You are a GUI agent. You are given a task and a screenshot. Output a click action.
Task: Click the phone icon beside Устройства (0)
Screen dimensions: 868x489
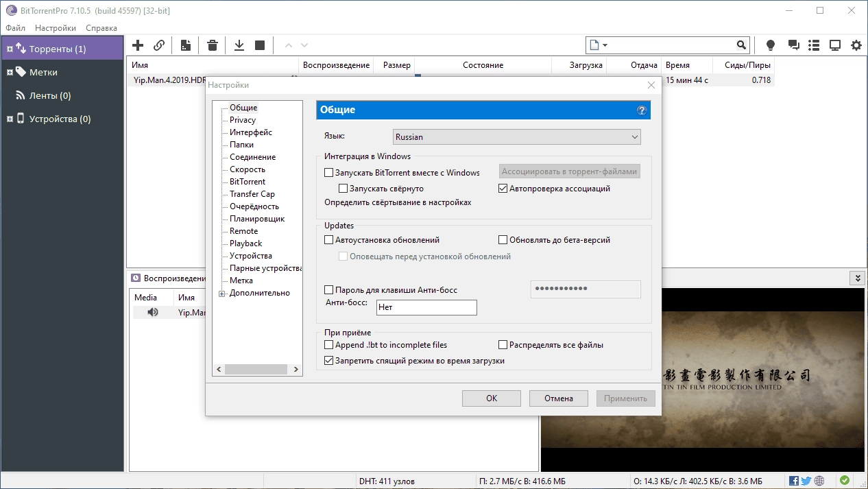point(21,119)
